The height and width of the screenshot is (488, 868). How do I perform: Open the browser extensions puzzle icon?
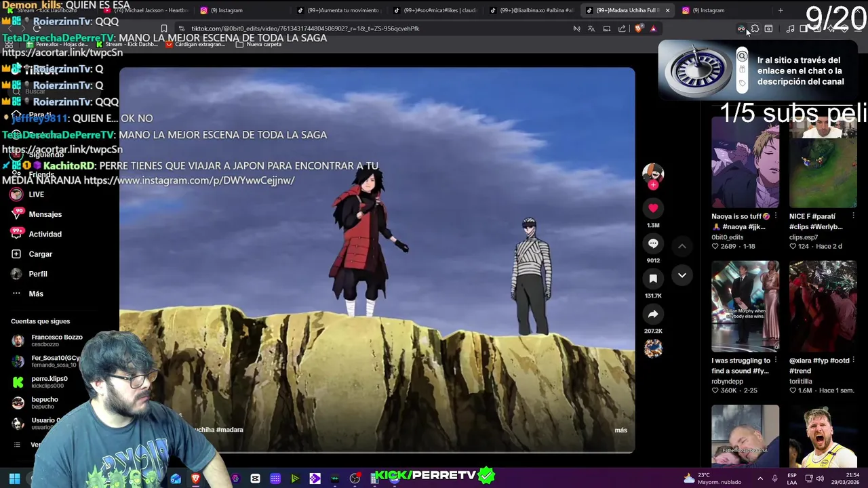coord(755,28)
